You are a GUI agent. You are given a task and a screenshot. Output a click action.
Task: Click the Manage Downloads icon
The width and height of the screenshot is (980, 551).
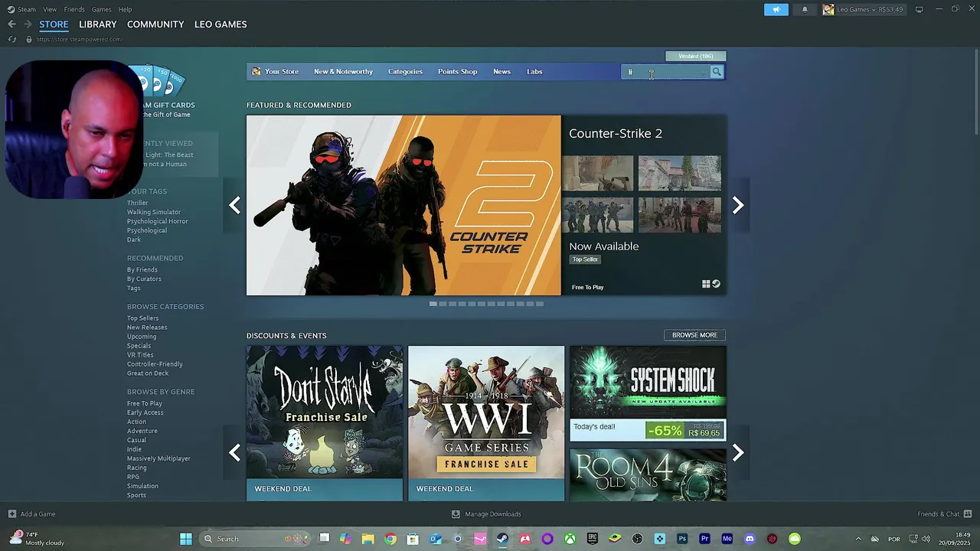point(456,514)
